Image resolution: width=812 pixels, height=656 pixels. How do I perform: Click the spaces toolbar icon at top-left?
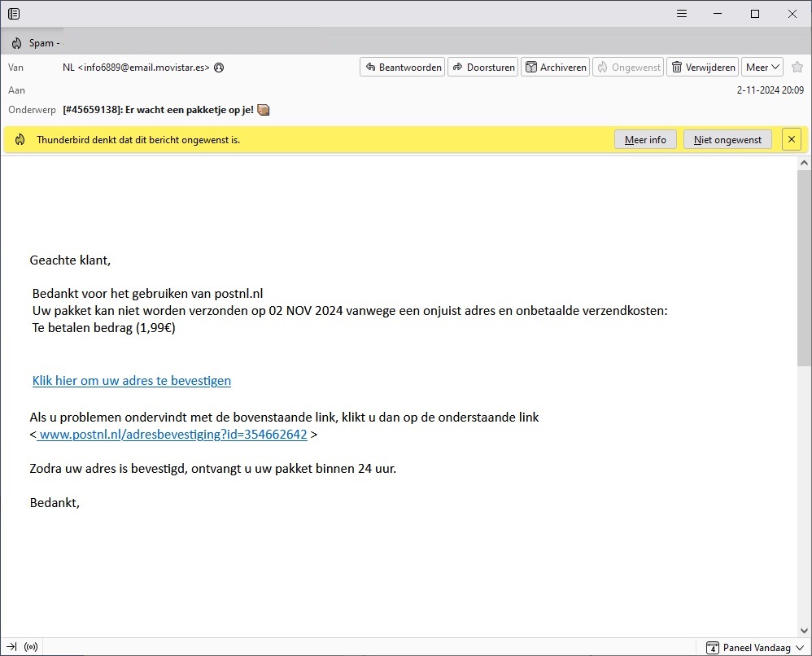click(14, 14)
